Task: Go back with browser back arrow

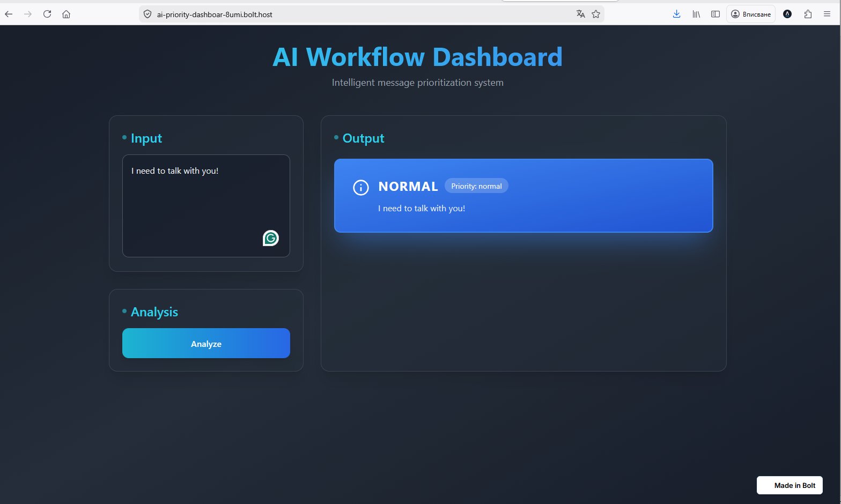Action: [x=9, y=14]
